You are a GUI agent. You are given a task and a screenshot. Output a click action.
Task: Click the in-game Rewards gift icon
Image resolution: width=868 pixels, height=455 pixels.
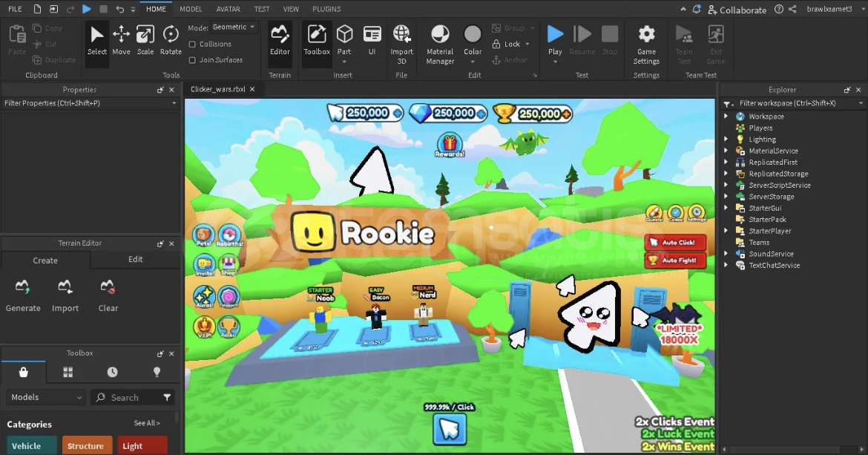click(450, 145)
